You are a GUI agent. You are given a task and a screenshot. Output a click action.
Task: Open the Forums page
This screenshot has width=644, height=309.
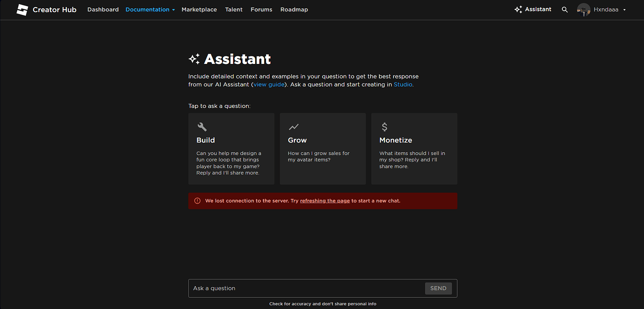click(x=261, y=9)
